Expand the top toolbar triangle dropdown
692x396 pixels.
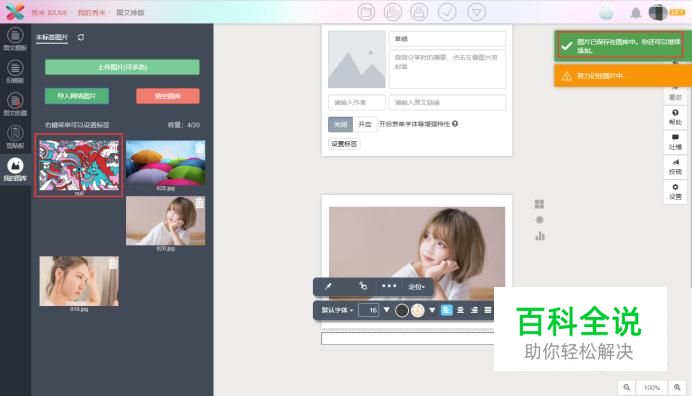(x=477, y=12)
